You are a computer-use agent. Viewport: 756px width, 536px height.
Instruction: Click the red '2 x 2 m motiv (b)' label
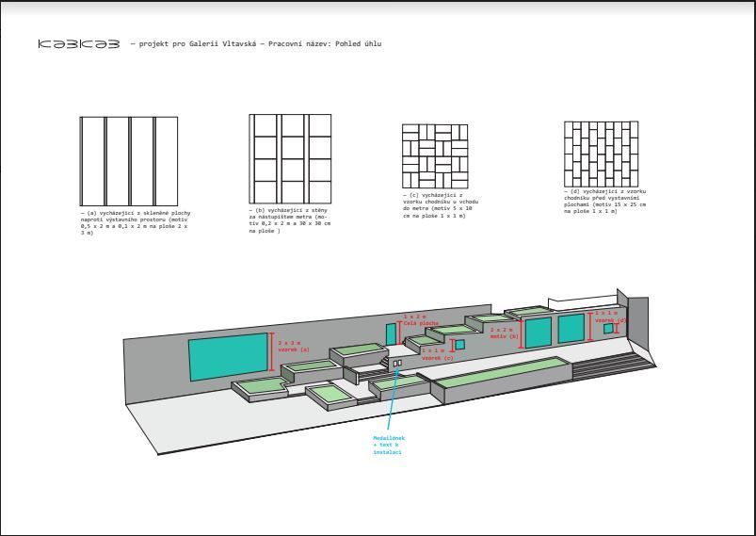pyautogui.click(x=504, y=333)
